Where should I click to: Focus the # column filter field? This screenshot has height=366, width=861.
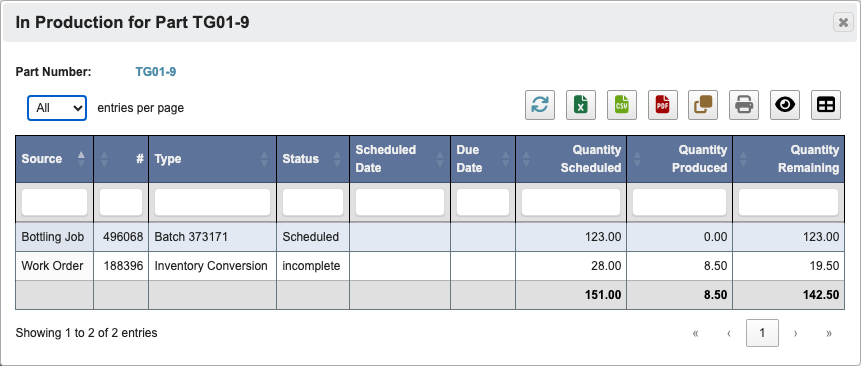(x=121, y=202)
